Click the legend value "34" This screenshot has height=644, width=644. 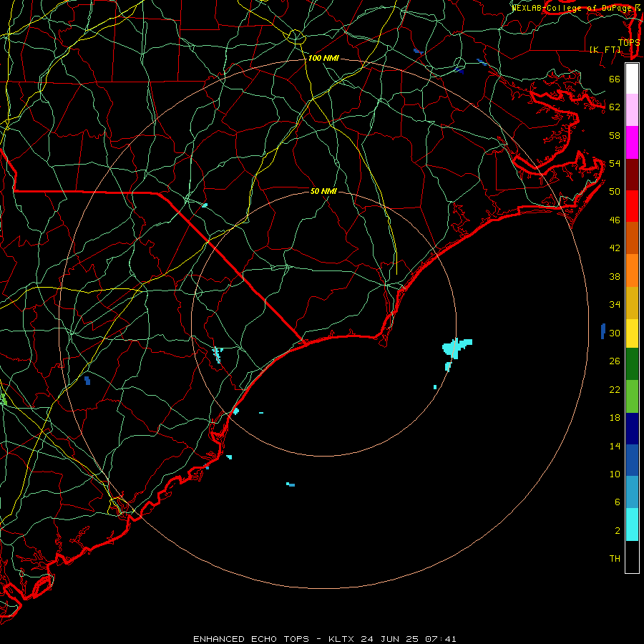[x=615, y=305]
